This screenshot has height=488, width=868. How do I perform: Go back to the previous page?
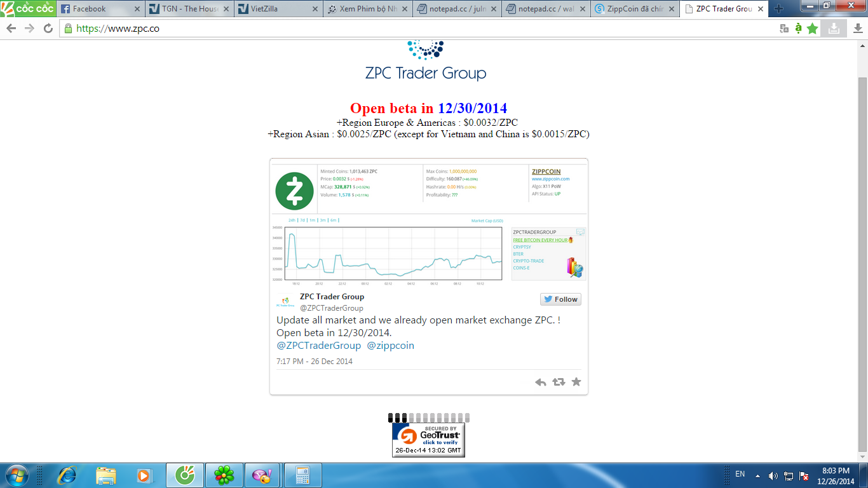11,29
